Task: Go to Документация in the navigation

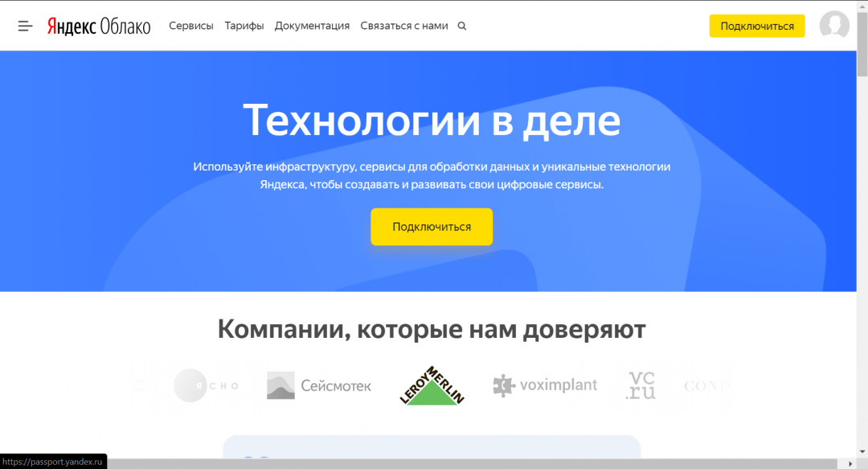Action: 312,26
